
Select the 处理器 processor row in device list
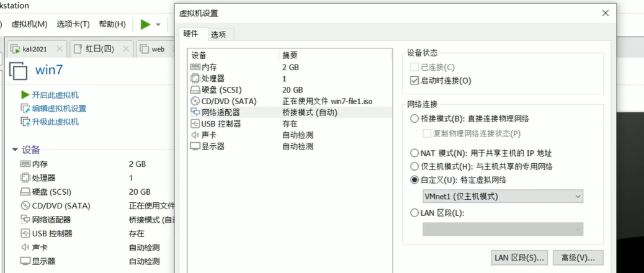click(213, 79)
